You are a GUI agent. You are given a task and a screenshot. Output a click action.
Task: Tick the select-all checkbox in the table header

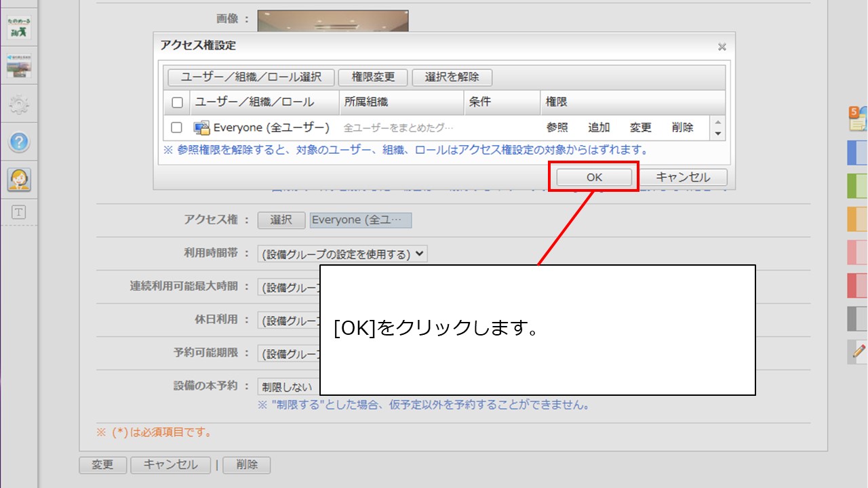point(177,103)
